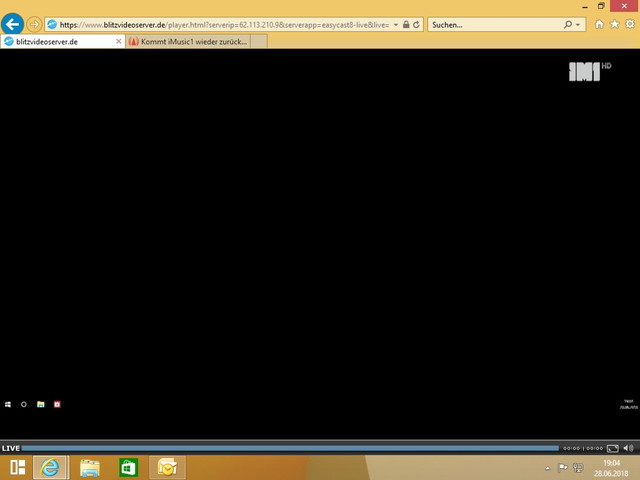This screenshot has width=640, height=480.
Task: Click the browser back arrow button
Action: click(x=12, y=24)
